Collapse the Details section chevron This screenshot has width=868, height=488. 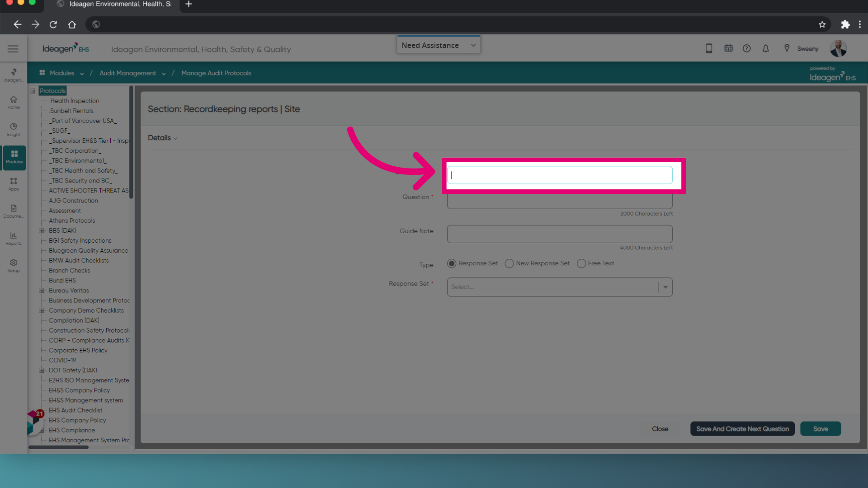click(x=175, y=138)
